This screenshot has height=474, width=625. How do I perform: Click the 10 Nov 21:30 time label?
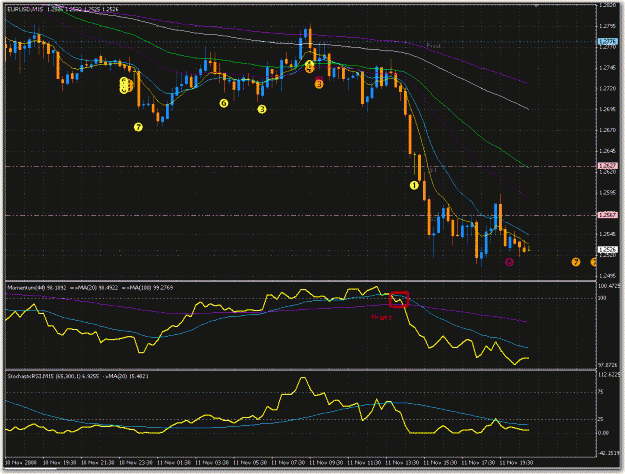tap(98, 462)
